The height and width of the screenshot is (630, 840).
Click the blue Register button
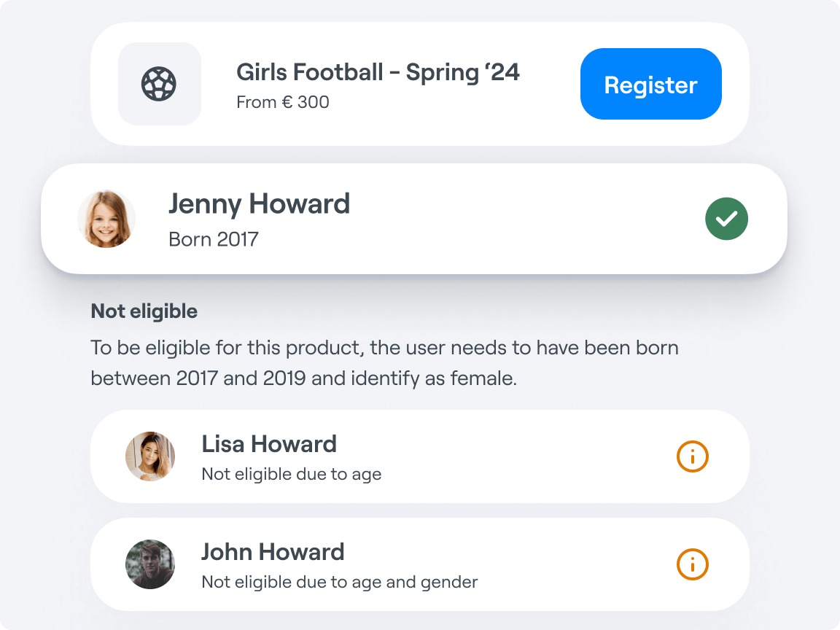click(x=650, y=84)
